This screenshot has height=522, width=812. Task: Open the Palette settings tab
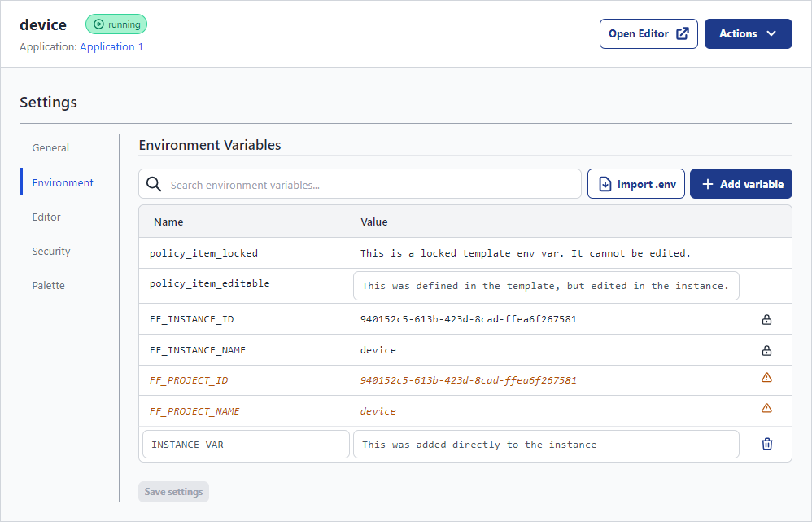coord(48,286)
